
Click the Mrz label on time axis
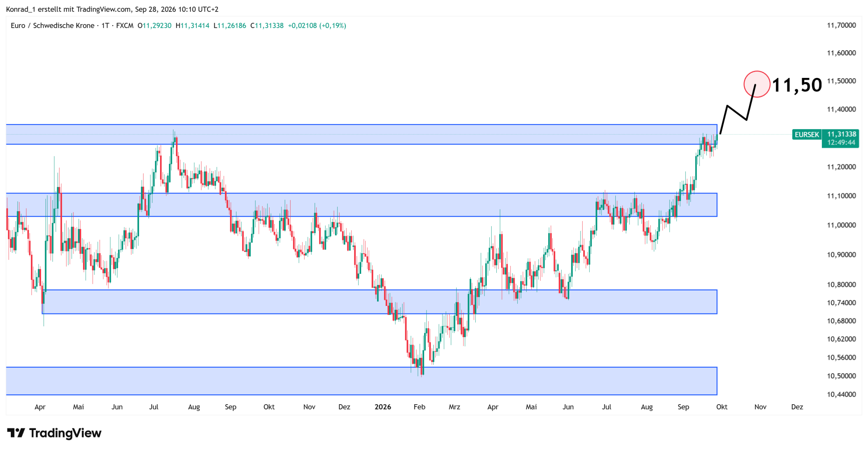point(454,407)
